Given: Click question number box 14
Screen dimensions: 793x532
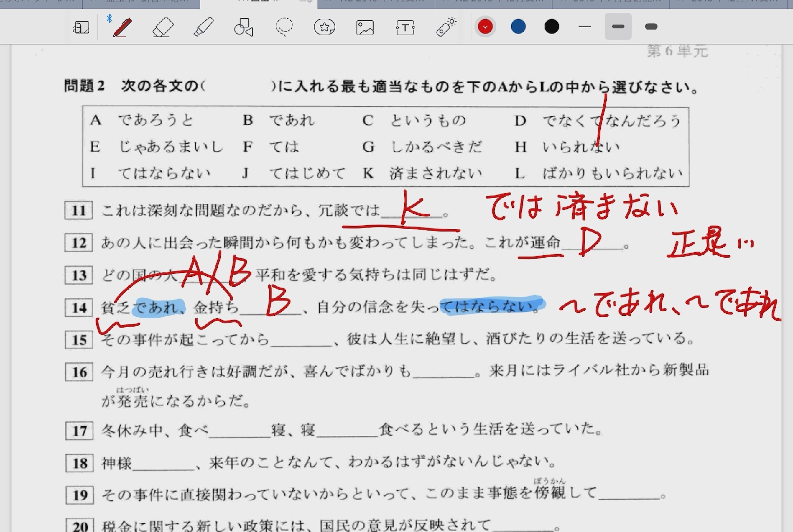Looking at the screenshot, I should (79, 308).
